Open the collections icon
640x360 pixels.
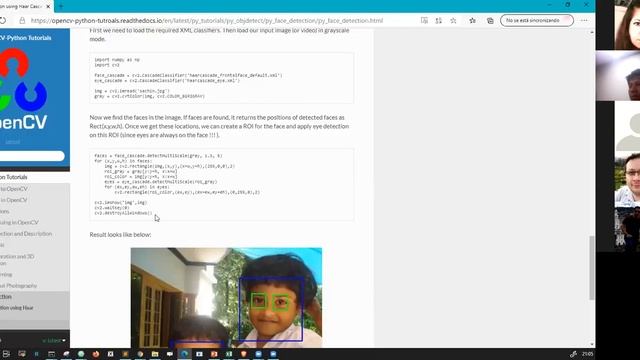pos(490,20)
